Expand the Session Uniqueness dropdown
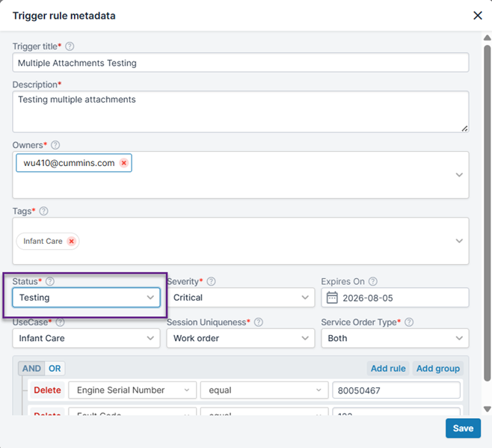Viewport: 492px width, 448px height. (x=240, y=338)
